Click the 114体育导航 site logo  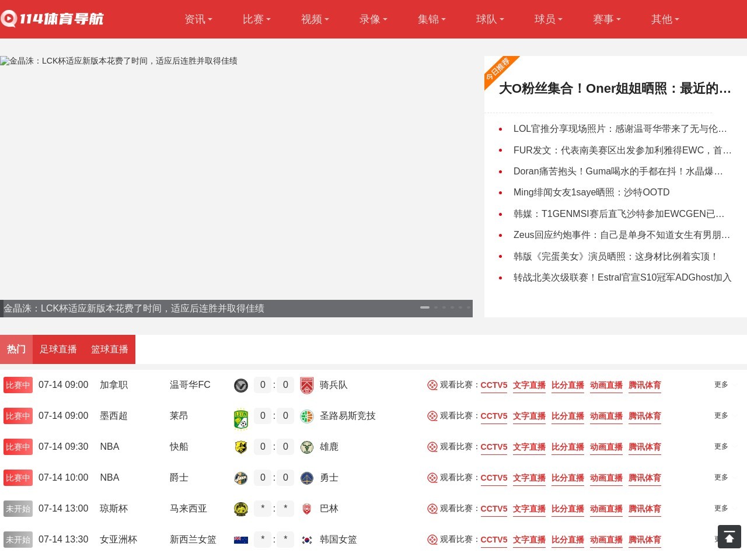[53, 19]
